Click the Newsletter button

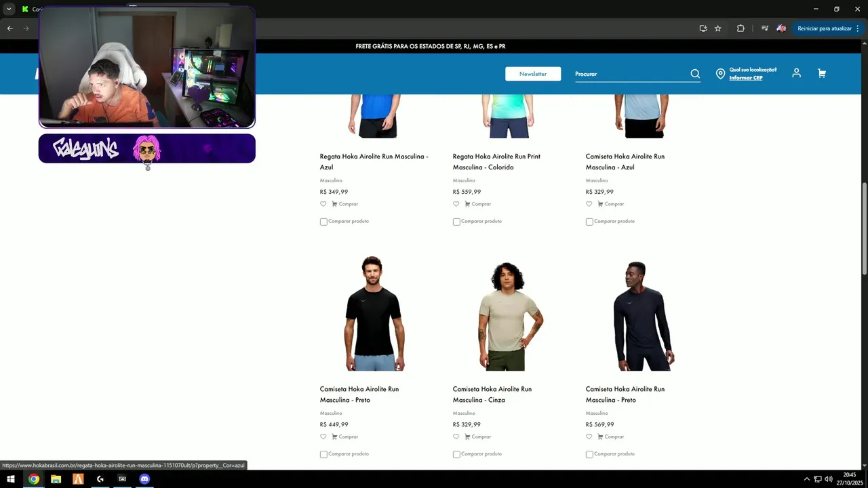[x=533, y=74]
